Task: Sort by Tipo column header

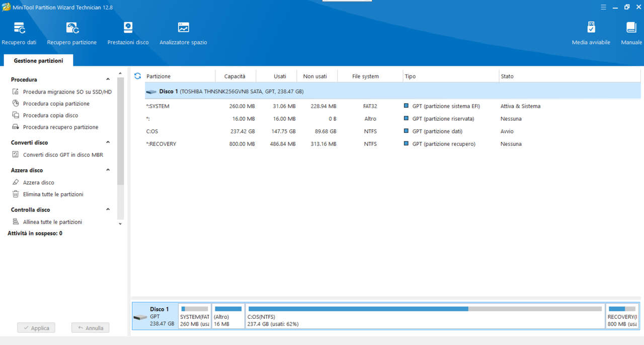Action: 451,76
